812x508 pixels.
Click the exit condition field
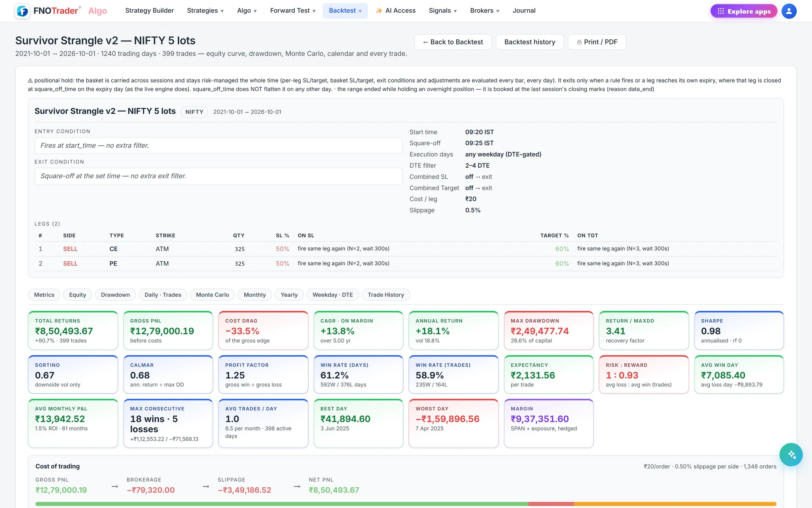tap(218, 176)
